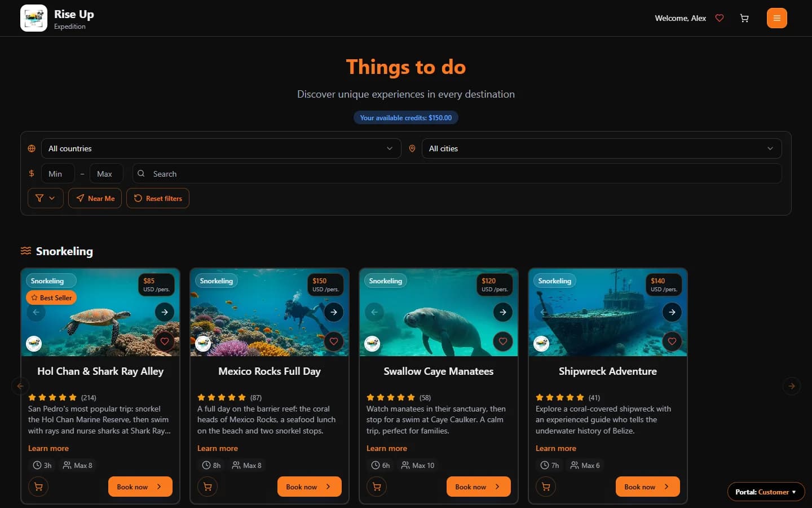Book now for Hol Chan & Shark Ray Alley

point(140,487)
